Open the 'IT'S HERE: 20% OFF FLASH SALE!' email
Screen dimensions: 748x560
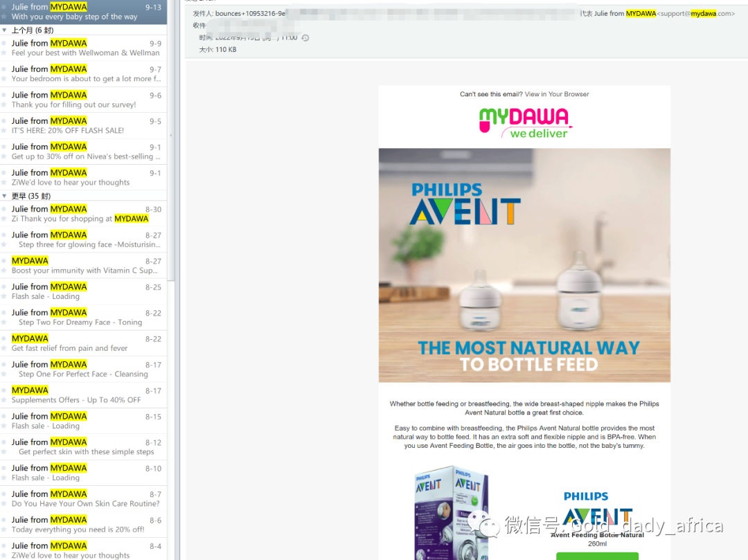click(x=84, y=126)
